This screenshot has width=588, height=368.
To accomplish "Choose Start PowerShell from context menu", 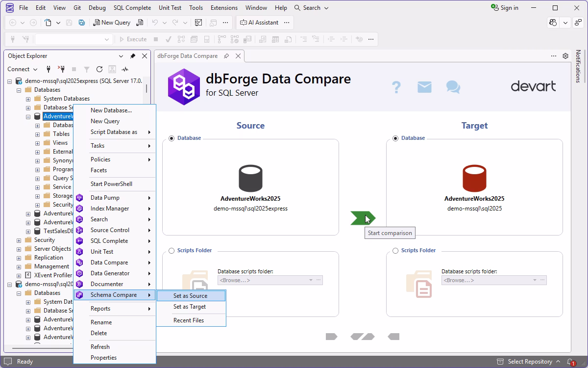I will [114, 184].
